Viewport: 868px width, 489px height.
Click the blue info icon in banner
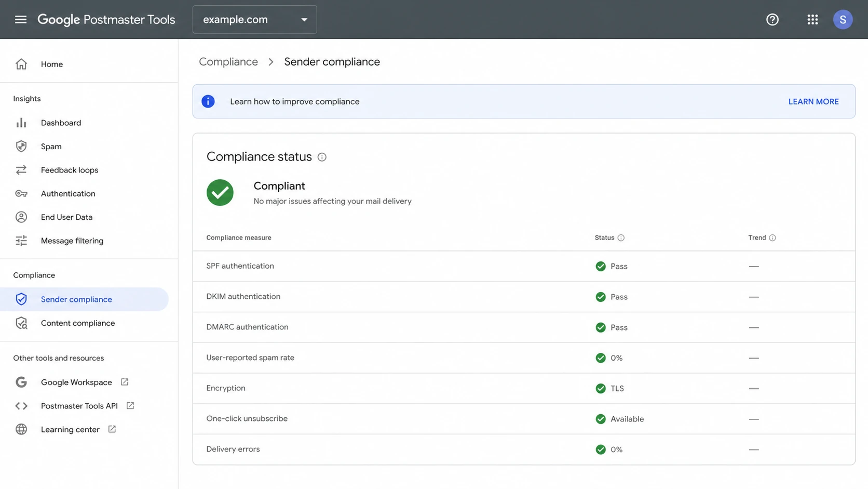(208, 101)
